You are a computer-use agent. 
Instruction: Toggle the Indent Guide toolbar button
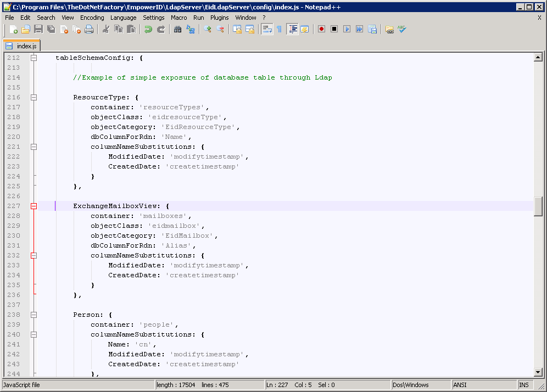(292, 29)
